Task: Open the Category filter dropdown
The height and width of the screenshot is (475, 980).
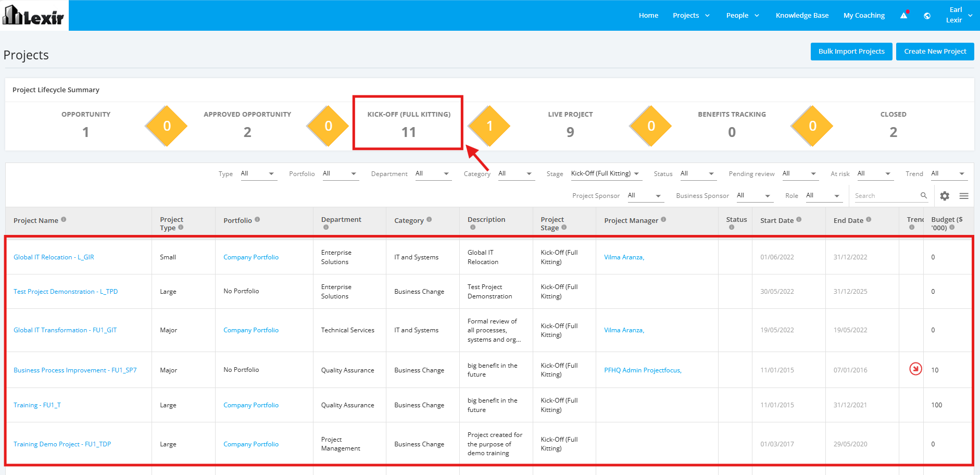Action: tap(516, 173)
